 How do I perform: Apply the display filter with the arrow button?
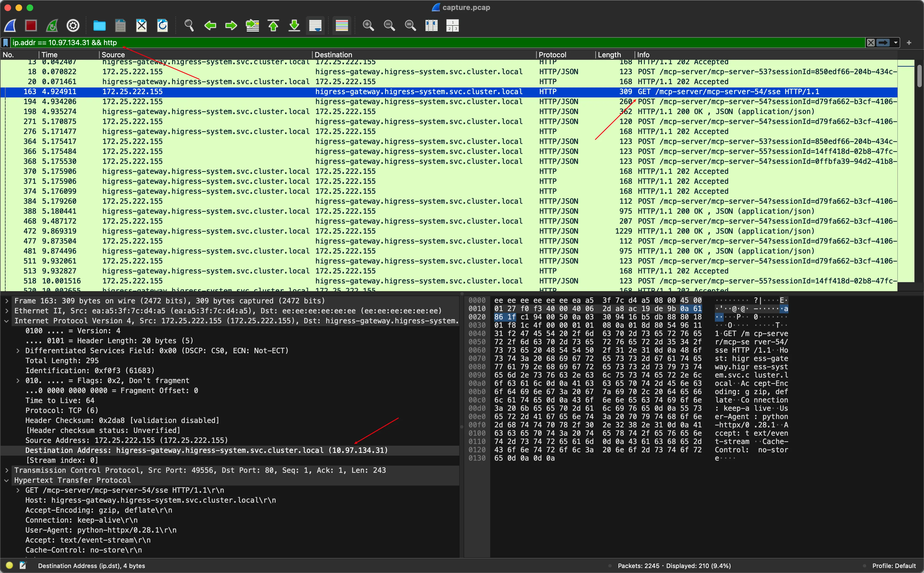[x=883, y=43]
